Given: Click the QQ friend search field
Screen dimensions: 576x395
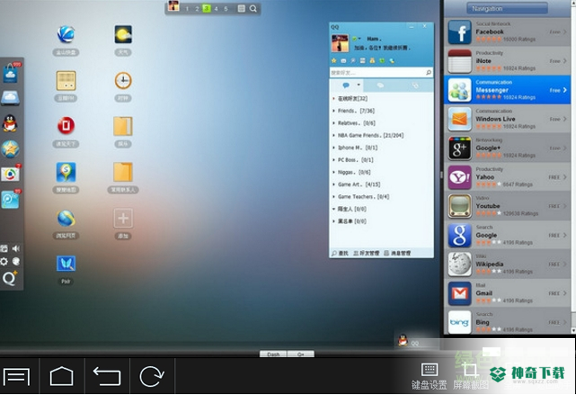Looking at the screenshot, I should click(377, 73).
